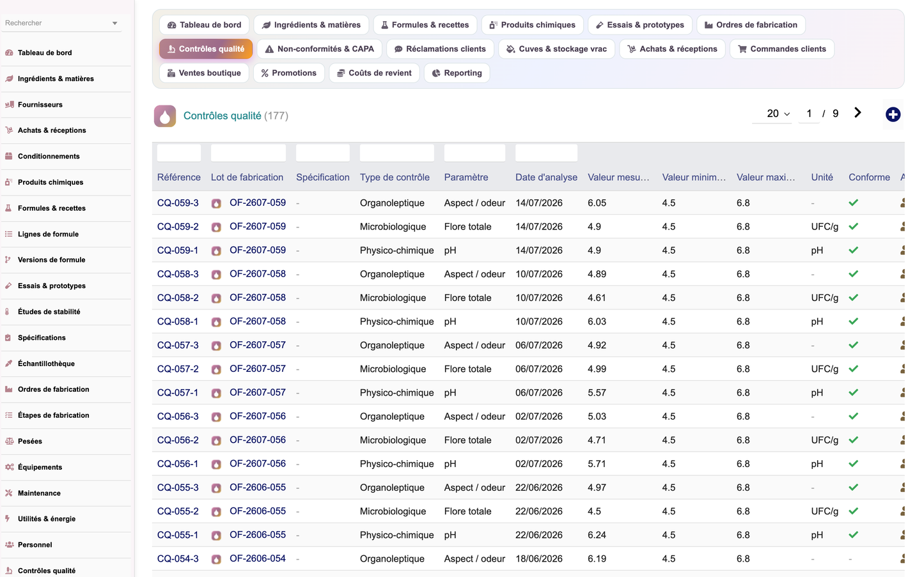Click UFC/g unit in row CQ-056-2
This screenshot has height=577, width=924.
point(824,440)
